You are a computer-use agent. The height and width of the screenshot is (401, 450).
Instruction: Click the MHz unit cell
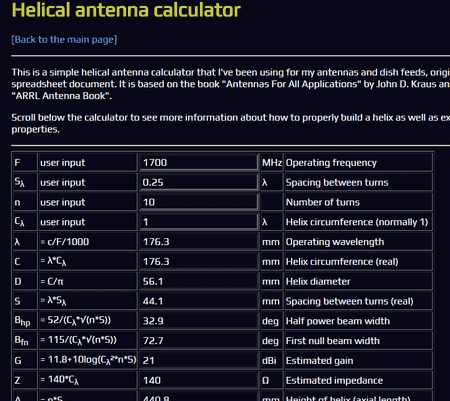(x=272, y=162)
